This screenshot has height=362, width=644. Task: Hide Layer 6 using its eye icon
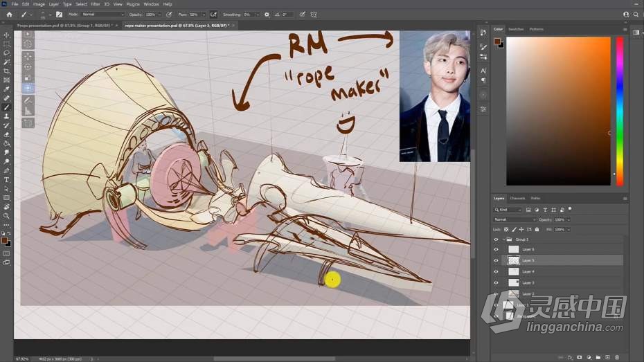[496, 249]
